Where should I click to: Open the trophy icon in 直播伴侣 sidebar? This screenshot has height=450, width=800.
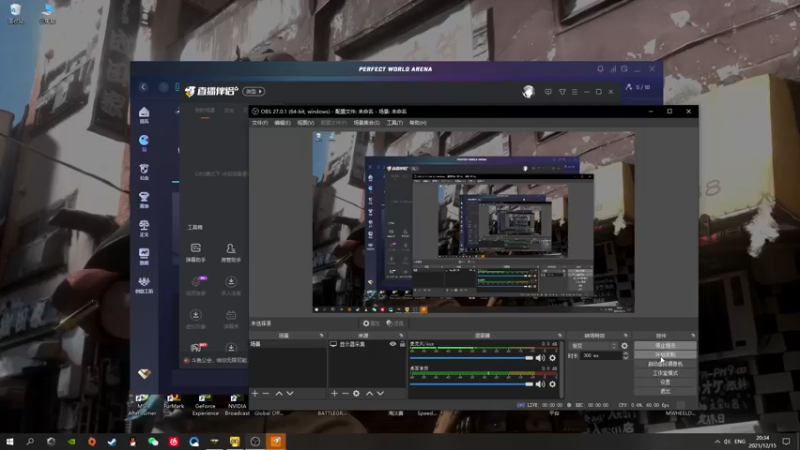(144, 199)
